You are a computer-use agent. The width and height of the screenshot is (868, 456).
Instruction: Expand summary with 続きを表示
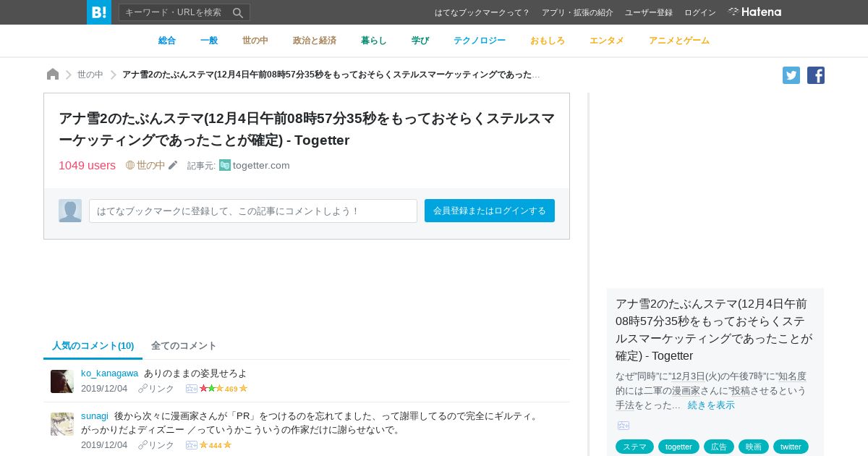point(711,405)
